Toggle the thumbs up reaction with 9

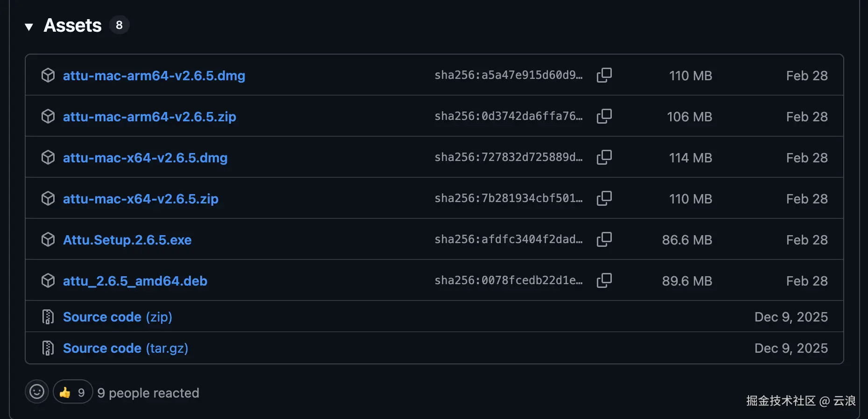tap(73, 391)
